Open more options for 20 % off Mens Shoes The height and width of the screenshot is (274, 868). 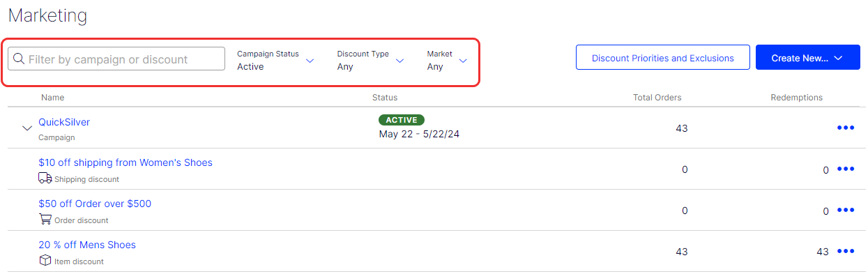point(846,251)
